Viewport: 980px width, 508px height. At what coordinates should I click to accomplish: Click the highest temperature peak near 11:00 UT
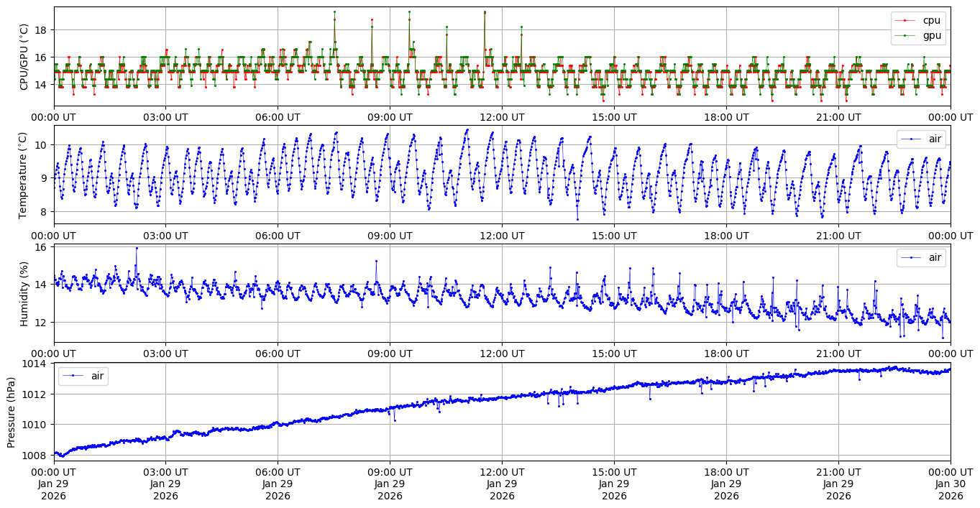467,130
